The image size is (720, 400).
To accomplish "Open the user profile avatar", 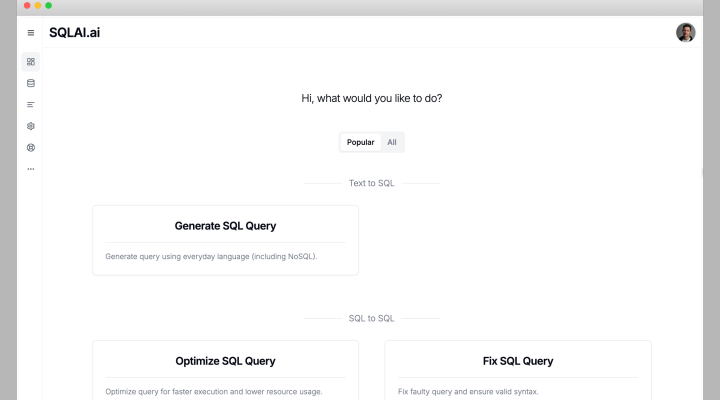I will [x=685, y=33].
